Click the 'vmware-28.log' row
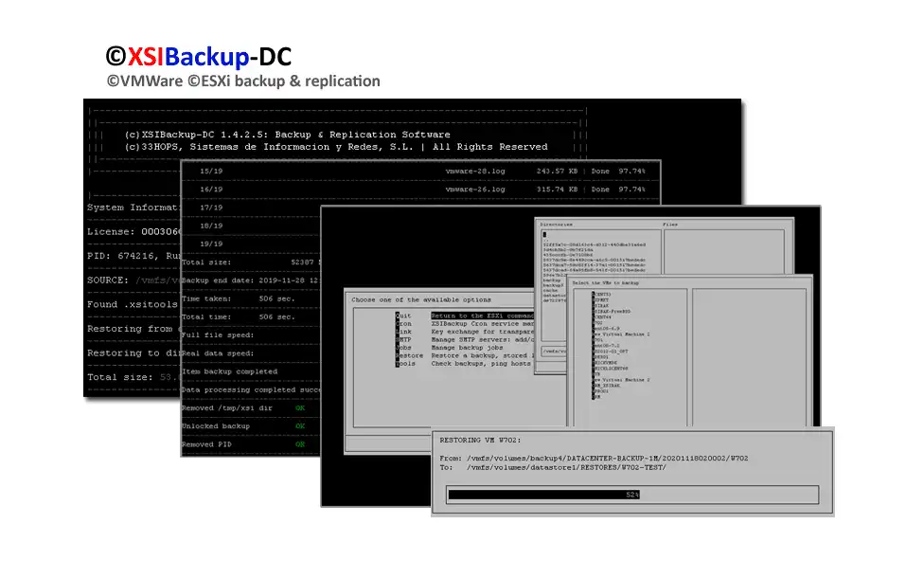The height and width of the screenshot is (578, 924). pos(422,172)
